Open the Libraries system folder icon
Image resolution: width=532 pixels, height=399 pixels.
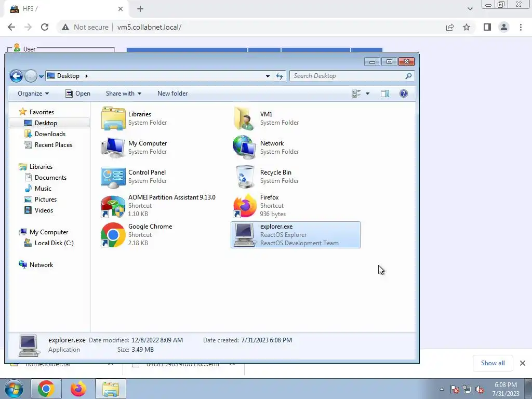[x=113, y=118]
